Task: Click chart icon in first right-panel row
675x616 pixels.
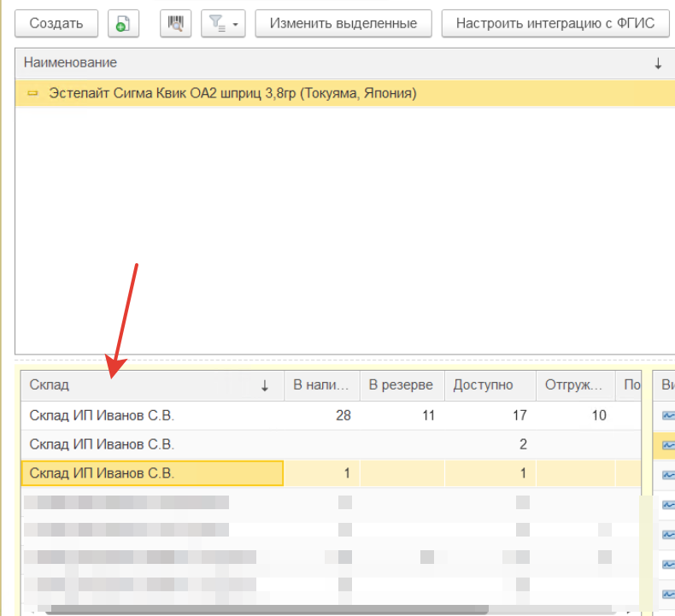Action: (x=668, y=415)
